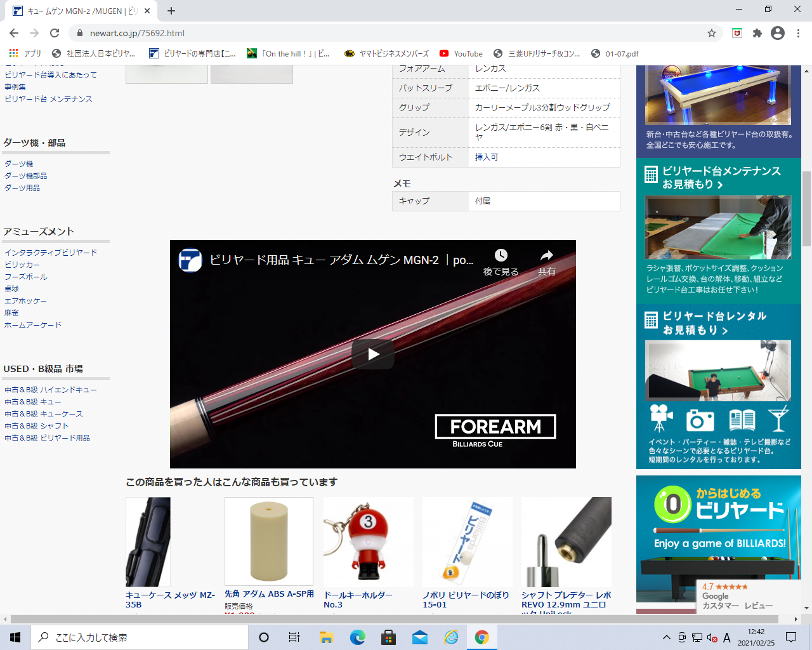This screenshot has width=812, height=650.
Task: Open the フーズボール sidebar link
Action: (x=26, y=277)
